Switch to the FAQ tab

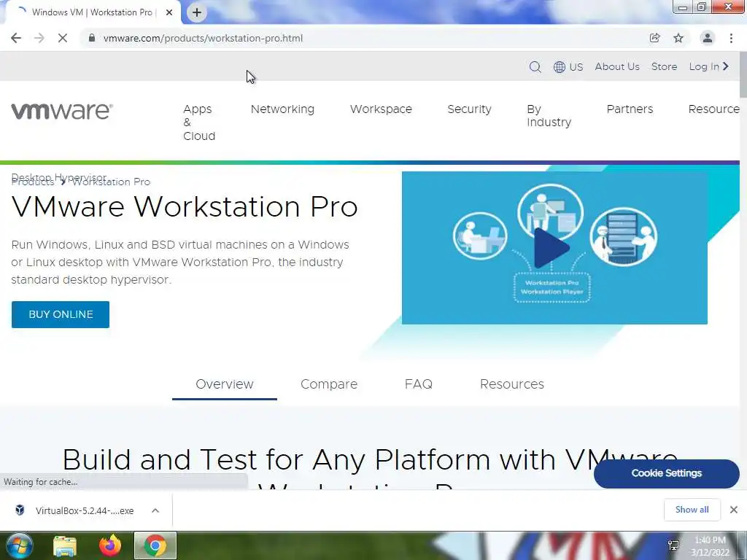[418, 384]
